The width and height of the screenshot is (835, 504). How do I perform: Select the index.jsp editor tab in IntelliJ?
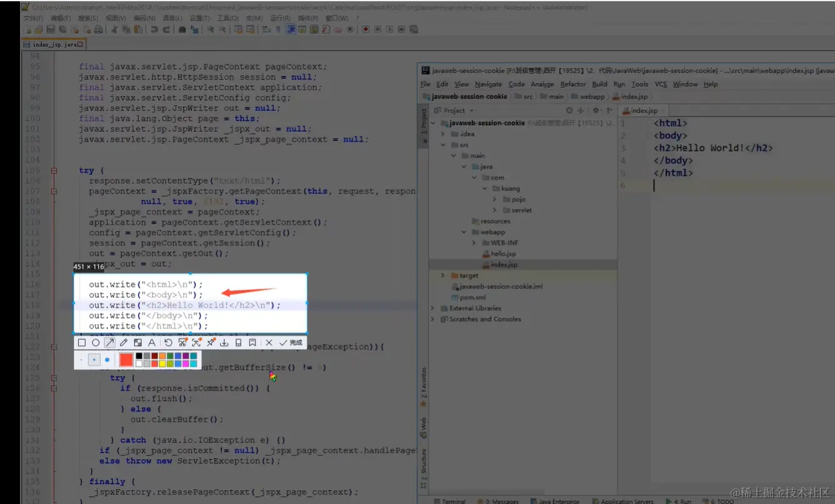[643, 111]
